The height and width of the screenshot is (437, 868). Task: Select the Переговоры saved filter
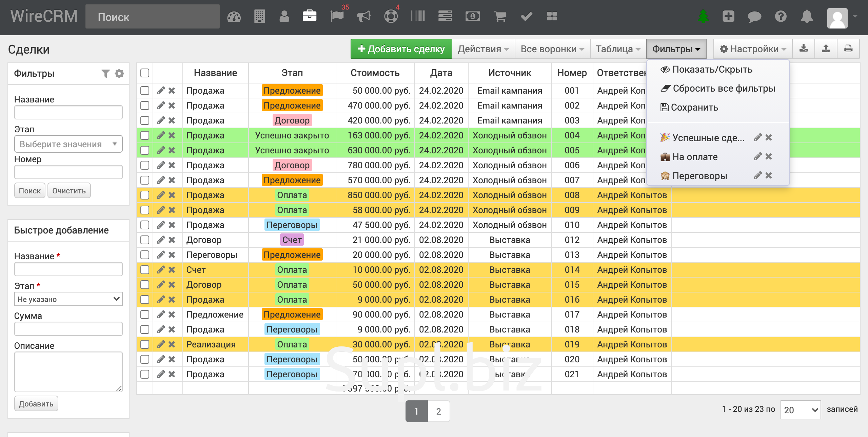[699, 176]
